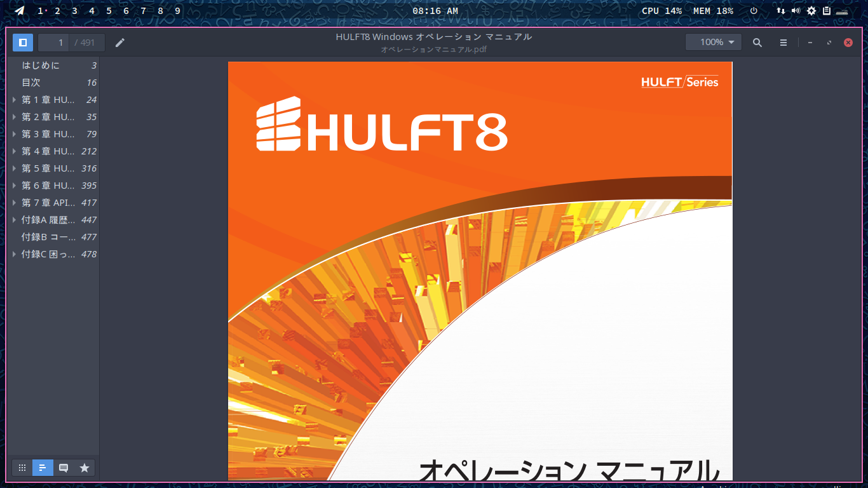Screen dimensions: 868x488
Task: Click the CPU 14% indicator
Action: tap(662, 11)
